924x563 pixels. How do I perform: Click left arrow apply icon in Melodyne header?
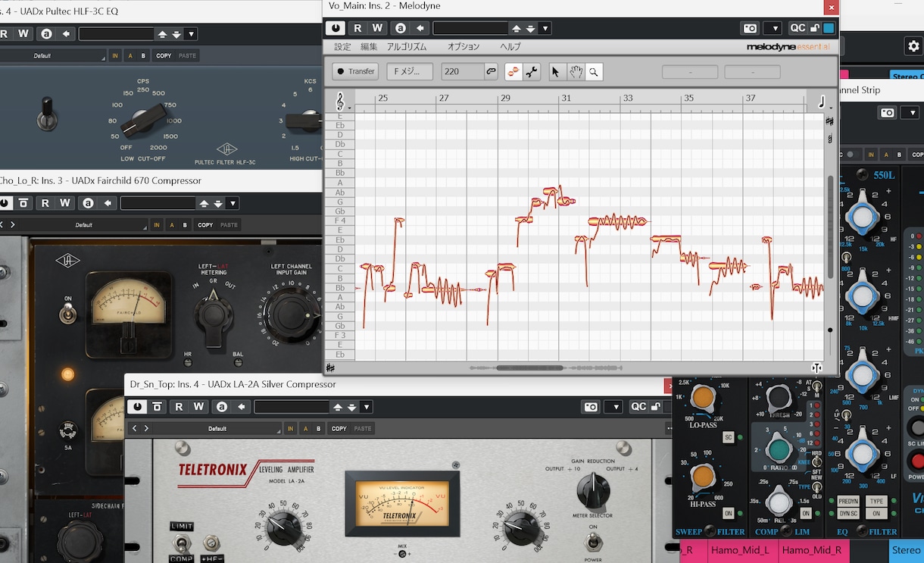(420, 28)
